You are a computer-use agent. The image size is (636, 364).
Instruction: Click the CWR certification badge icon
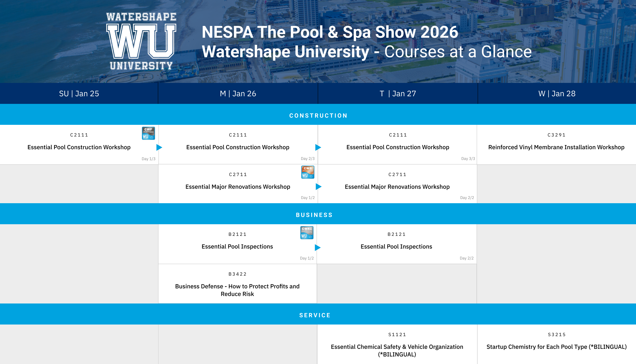(x=307, y=172)
